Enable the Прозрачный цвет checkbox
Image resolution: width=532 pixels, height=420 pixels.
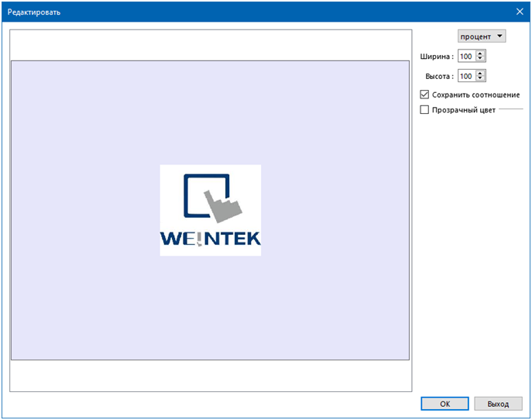point(424,110)
